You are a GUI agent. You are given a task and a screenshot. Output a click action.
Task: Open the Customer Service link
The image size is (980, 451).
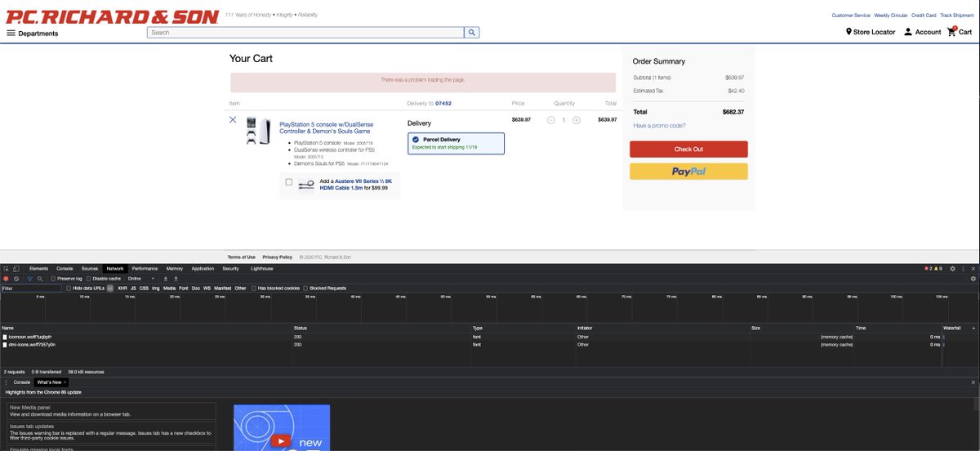tap(851, 16)
